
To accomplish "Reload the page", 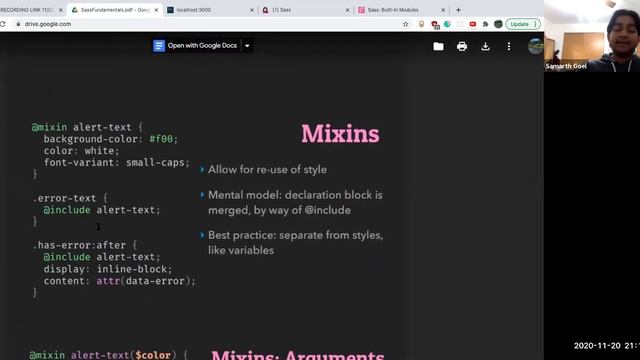I will pyautogui.click(x=3, y=24).
